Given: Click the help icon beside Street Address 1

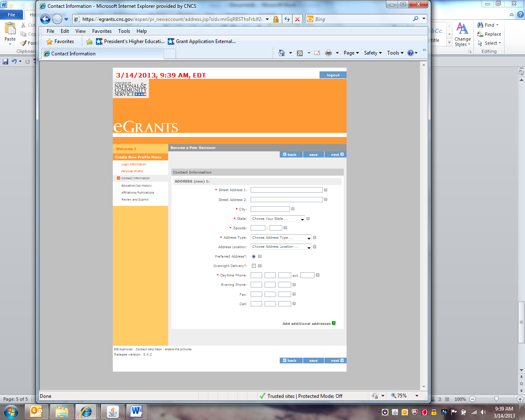Looking at the screenshot, I should point(326,190).
